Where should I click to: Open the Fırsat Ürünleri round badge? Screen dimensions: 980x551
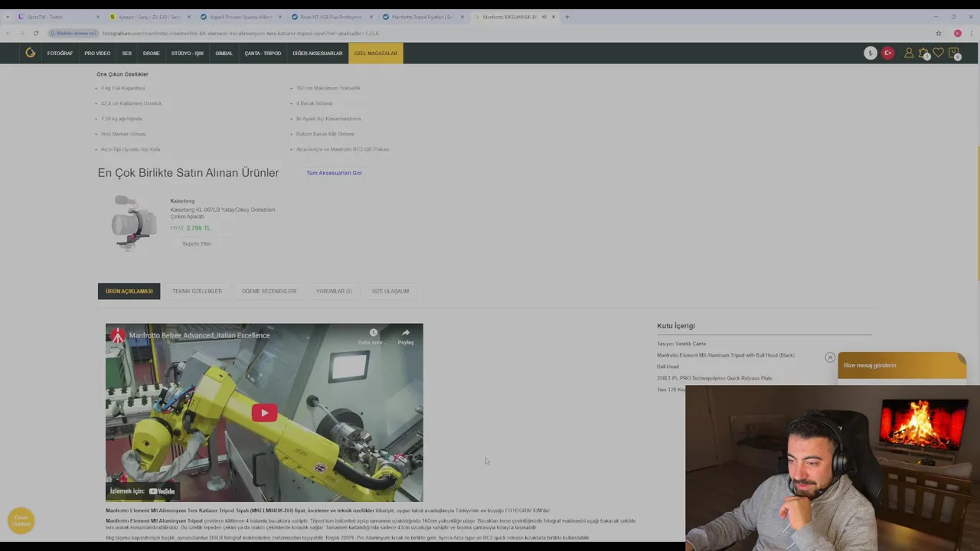click(21, 520)
